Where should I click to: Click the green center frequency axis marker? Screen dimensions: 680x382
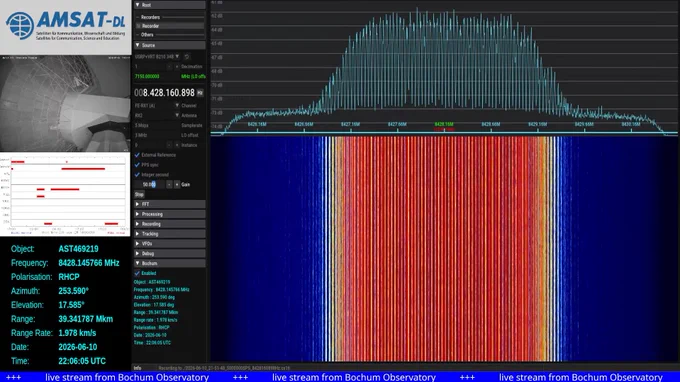pos(444,124)
